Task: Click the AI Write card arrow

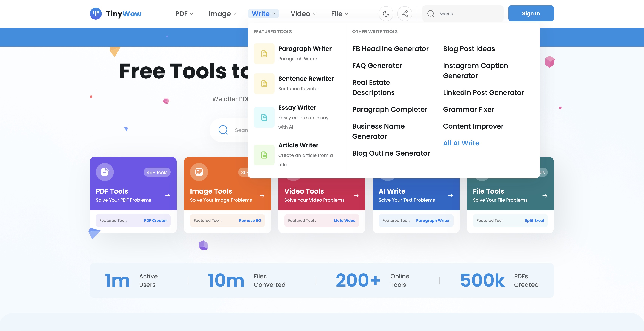Action: tap(451, 196)
